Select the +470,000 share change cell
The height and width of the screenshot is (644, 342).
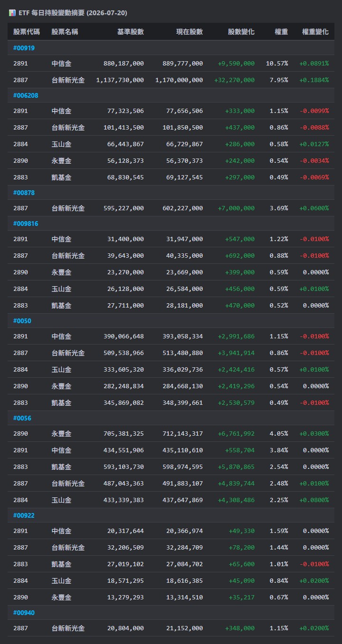click(240, 305)
